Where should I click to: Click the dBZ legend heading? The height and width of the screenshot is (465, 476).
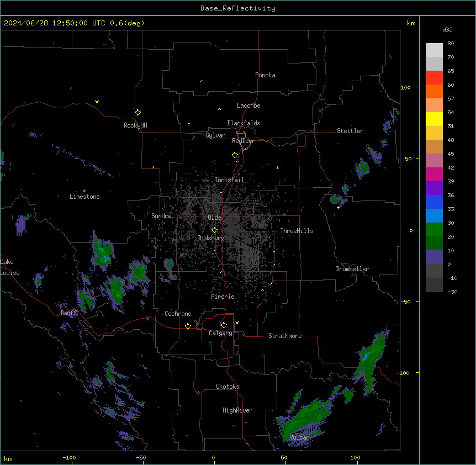click(447, 30)
